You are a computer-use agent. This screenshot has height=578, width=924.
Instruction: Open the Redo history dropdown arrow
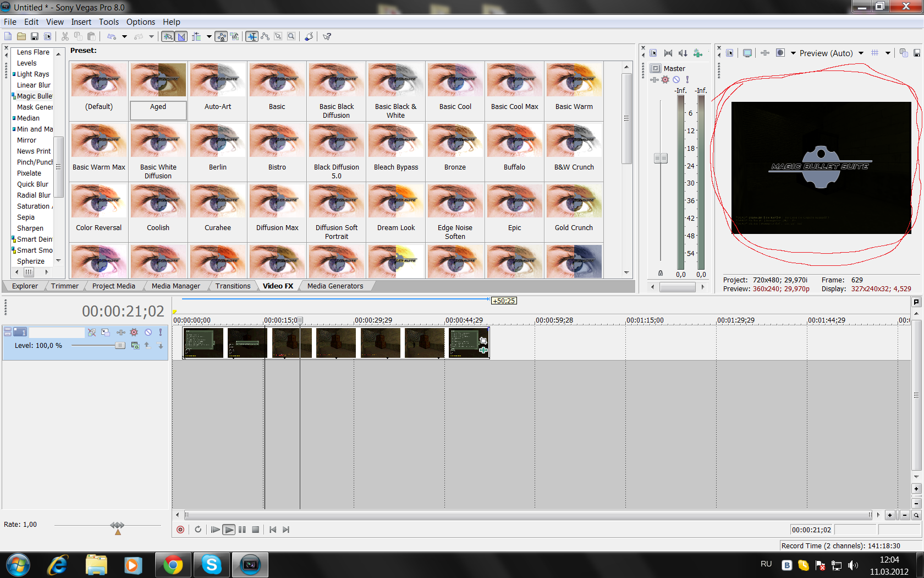151,36
